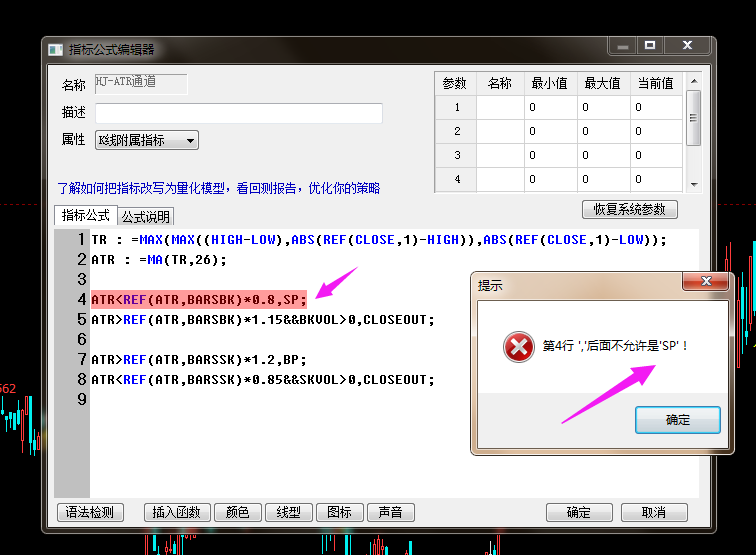Minimize the 指标公式编辑器 window
The image size is (756, 555).
click(623, 46)
